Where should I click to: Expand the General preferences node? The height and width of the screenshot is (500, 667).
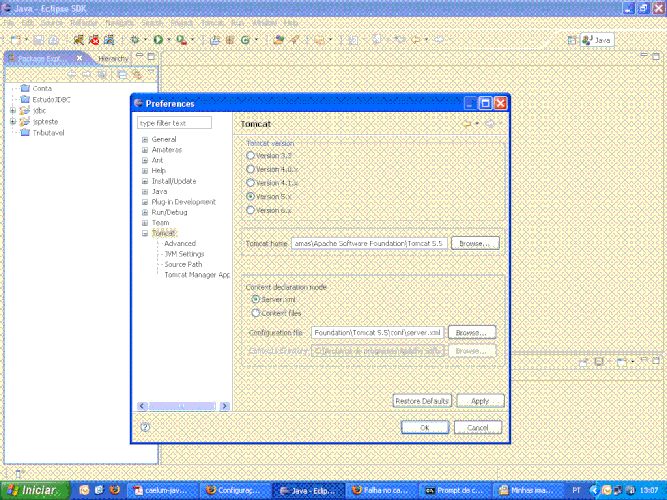coord(145,140)
